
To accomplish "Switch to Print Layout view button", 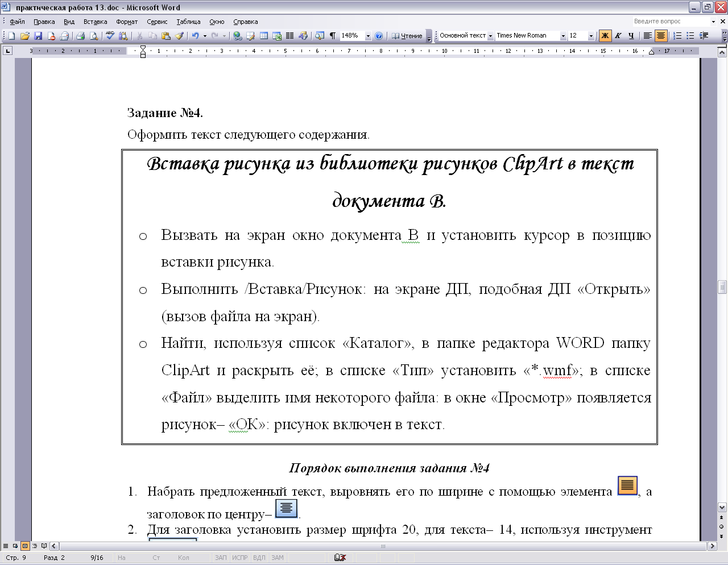I will pyautogui.click(x=25, y=546).
